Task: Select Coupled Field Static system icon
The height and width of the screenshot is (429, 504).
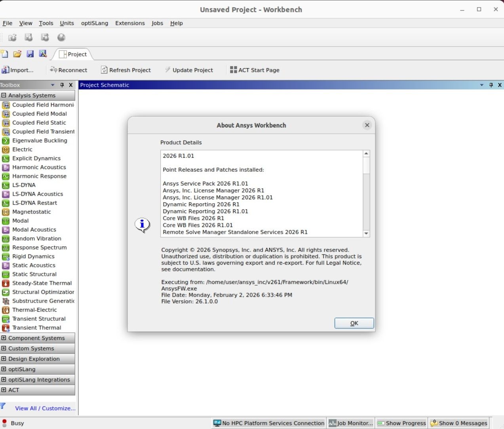Action: pyautogui.click(x=6, y=123)
